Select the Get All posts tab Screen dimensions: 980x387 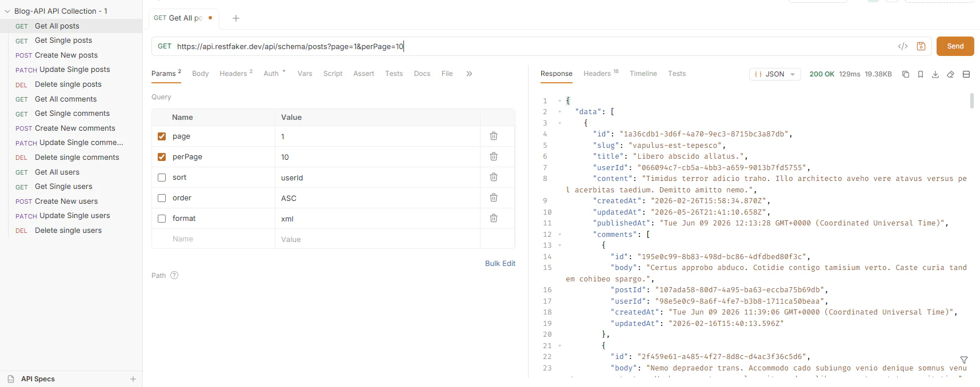(x=183, y=18)
